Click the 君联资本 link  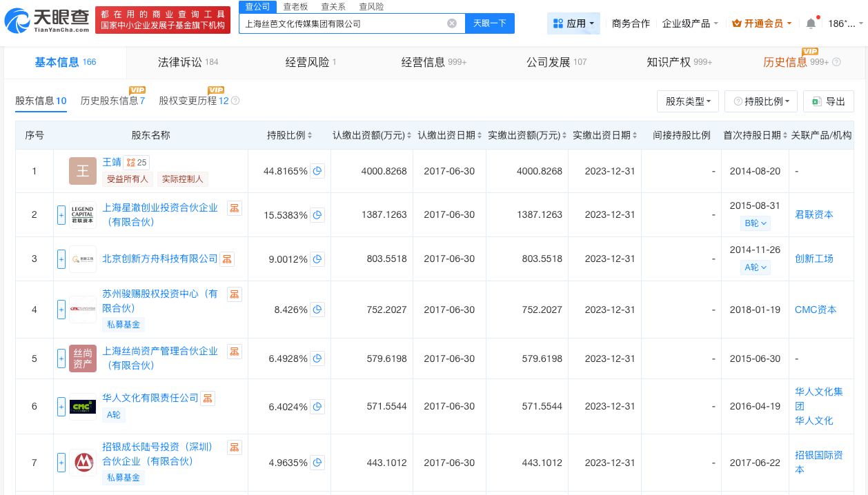[814, 214]
